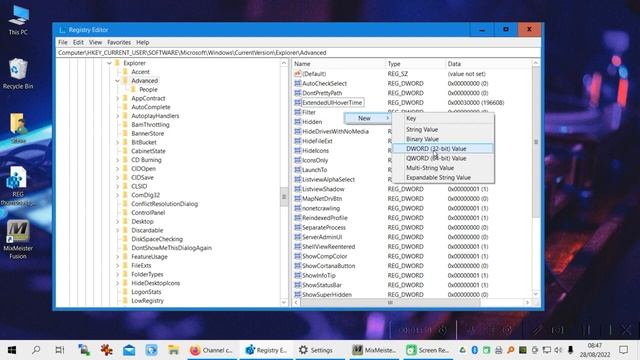Click the tree pane scroll-down arrow
Image resolution: width=640 pixels, height=360 pixels.
pos(284,302)
